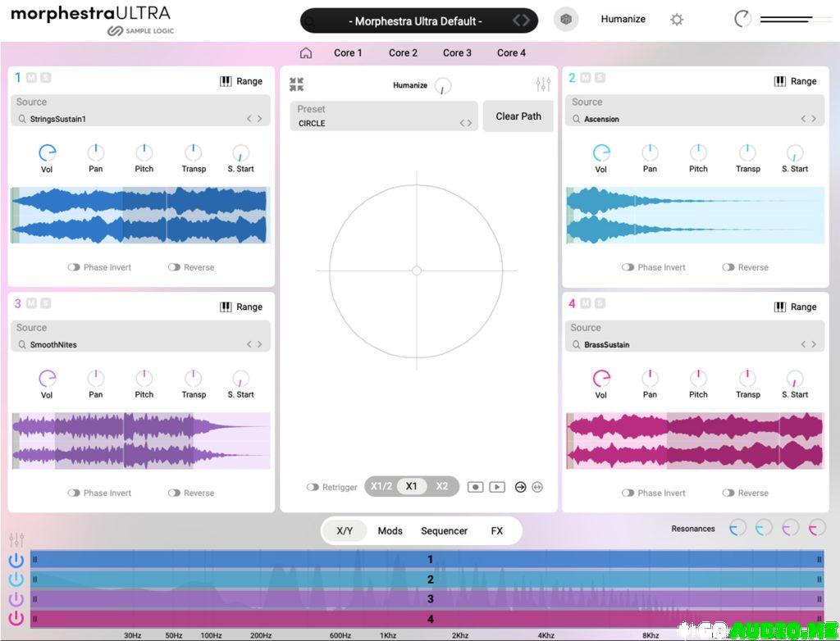Turn the Vol knob on source 4
The height and width of the screenshot is (641, 840).
601,379
